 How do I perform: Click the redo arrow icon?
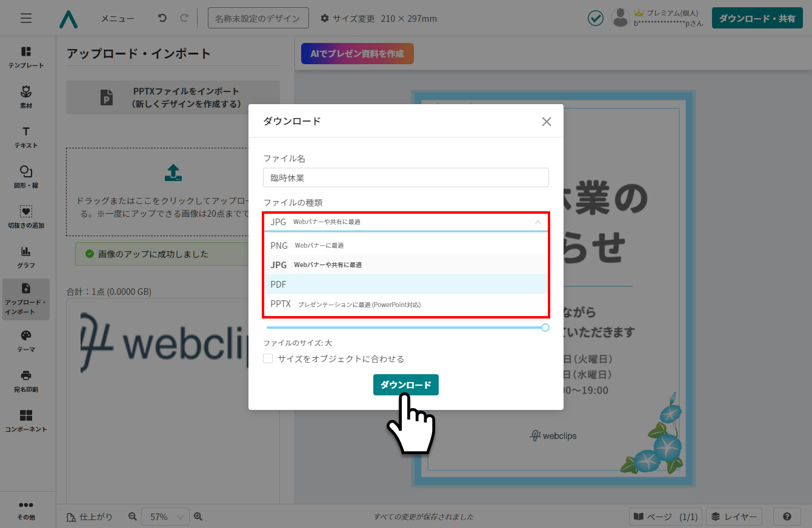click(184, 18)
